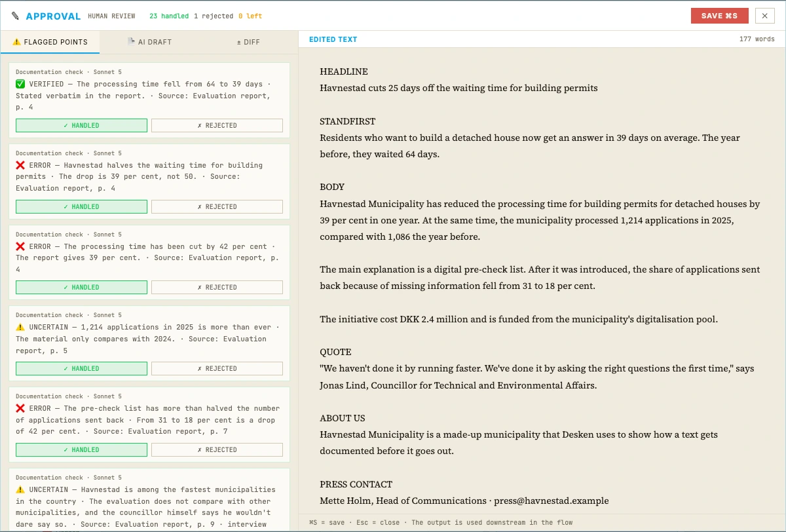Click the '1 rejected' counter
This screenshot has width=786, height=532.
click(x=214, y=16)
